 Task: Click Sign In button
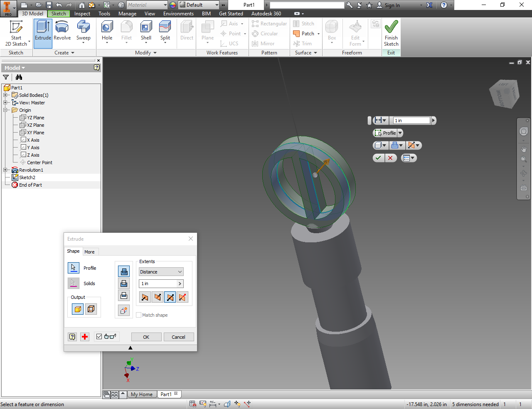[388, 5]
